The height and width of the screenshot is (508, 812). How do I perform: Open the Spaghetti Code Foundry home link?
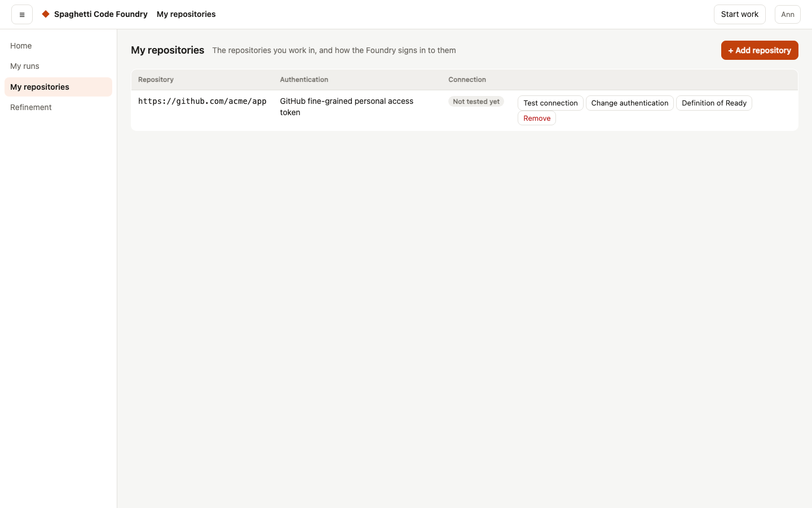click(95, 14)
